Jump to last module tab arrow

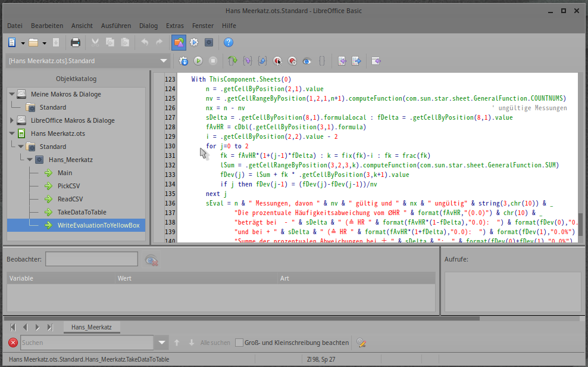[x=50, y=327]
